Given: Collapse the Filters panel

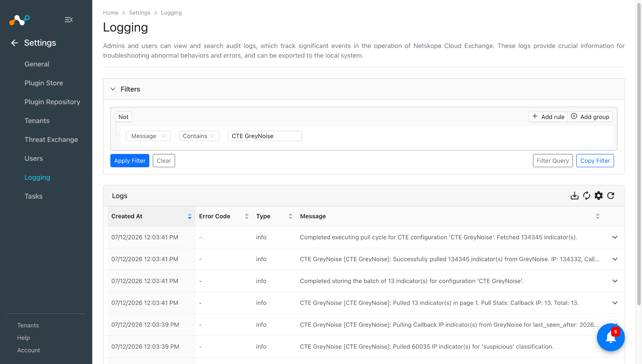Looking at the screenshot, I should click(113, 89).
